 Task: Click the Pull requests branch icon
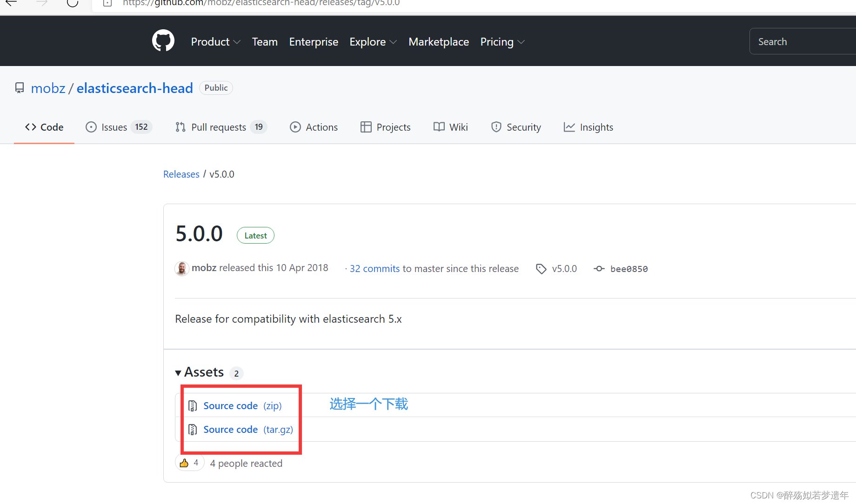181,127
